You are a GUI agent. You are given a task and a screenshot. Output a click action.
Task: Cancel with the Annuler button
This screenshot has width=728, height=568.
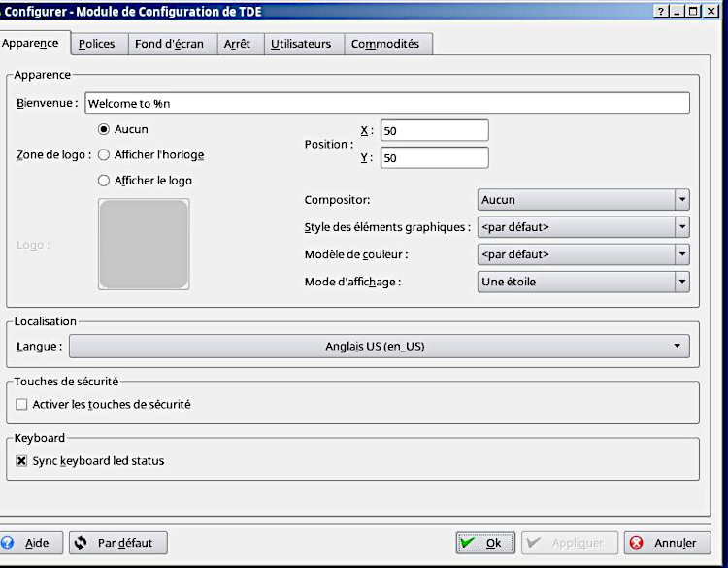point(667,543)
